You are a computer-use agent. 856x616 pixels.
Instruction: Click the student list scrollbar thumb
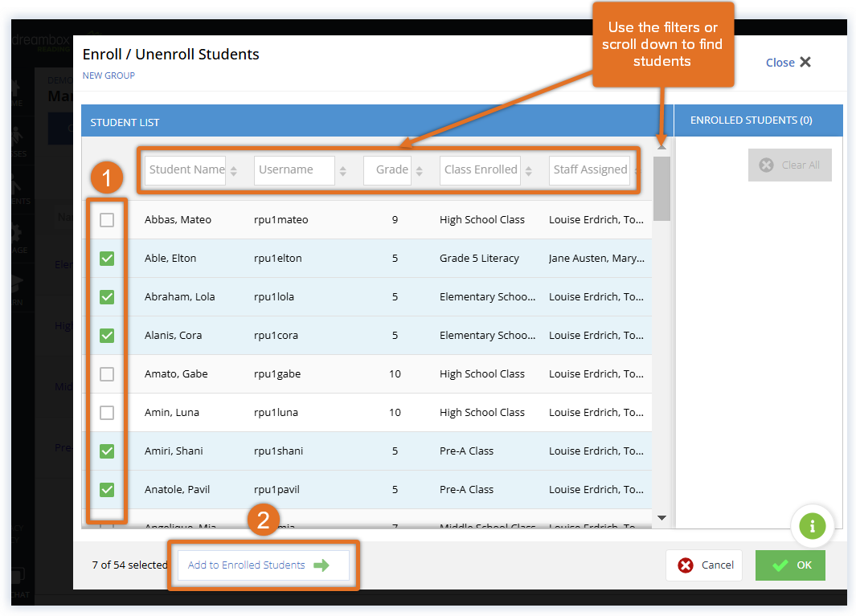[x=661, y=189]
